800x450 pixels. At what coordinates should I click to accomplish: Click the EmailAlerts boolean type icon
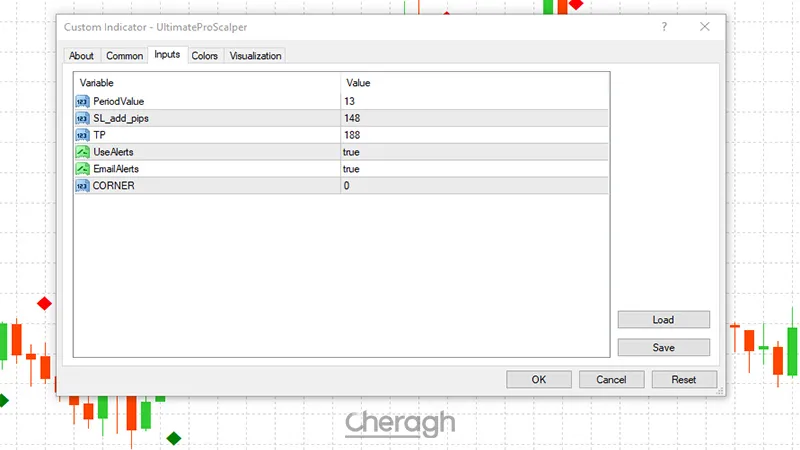point(82,169)
